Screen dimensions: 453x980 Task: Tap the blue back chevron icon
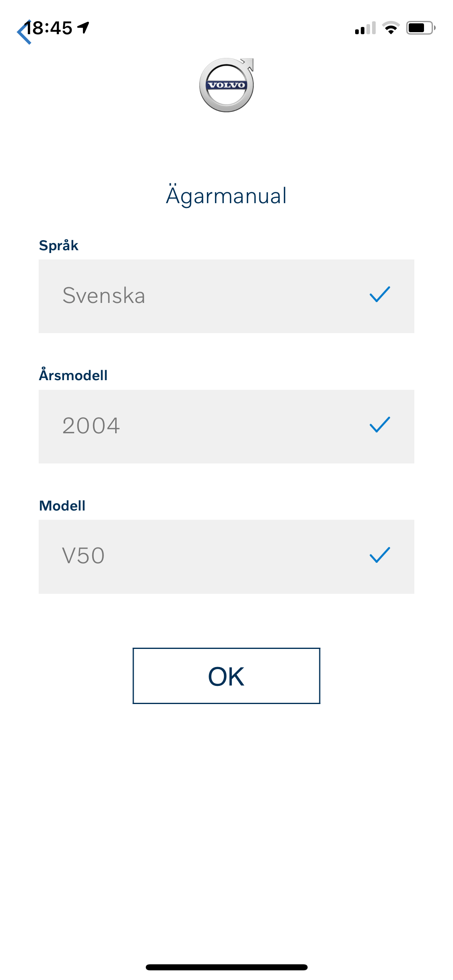24,32
